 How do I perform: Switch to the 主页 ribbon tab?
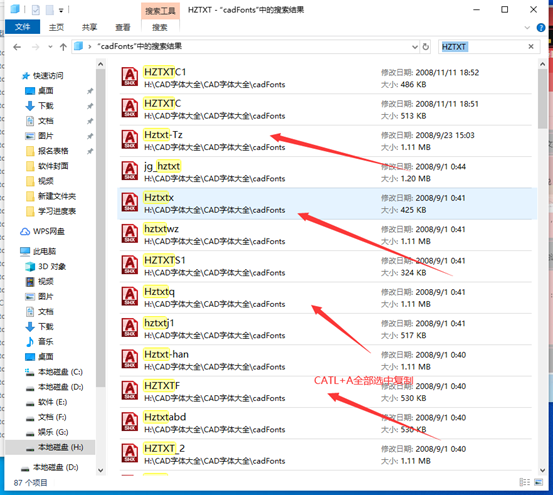click(x=56, y=27)
